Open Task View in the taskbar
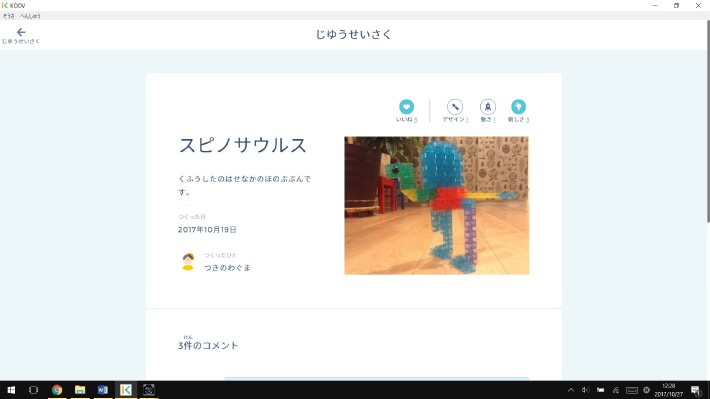The width and height of the screenshot is (710, 399). click(x=33, y=390)
